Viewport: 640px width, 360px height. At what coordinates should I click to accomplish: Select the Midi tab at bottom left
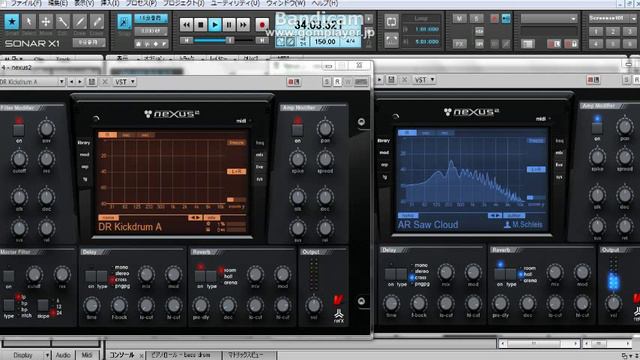coord(87,355)
